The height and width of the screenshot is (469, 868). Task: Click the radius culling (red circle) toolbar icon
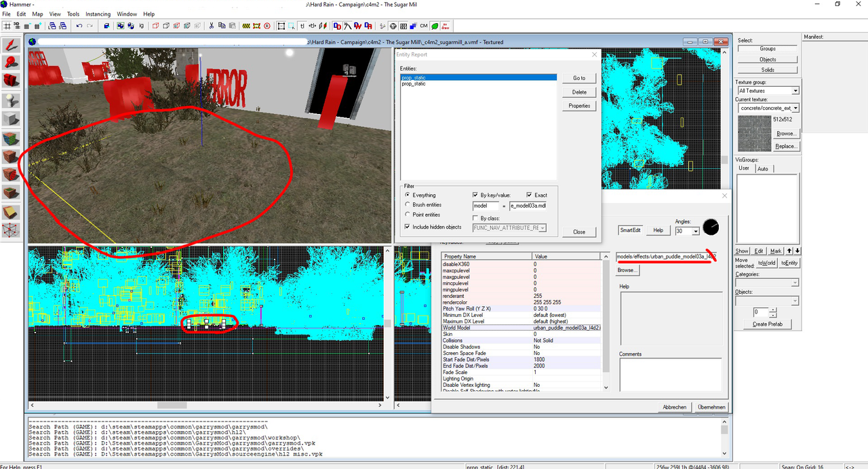[x=267, y=26]
